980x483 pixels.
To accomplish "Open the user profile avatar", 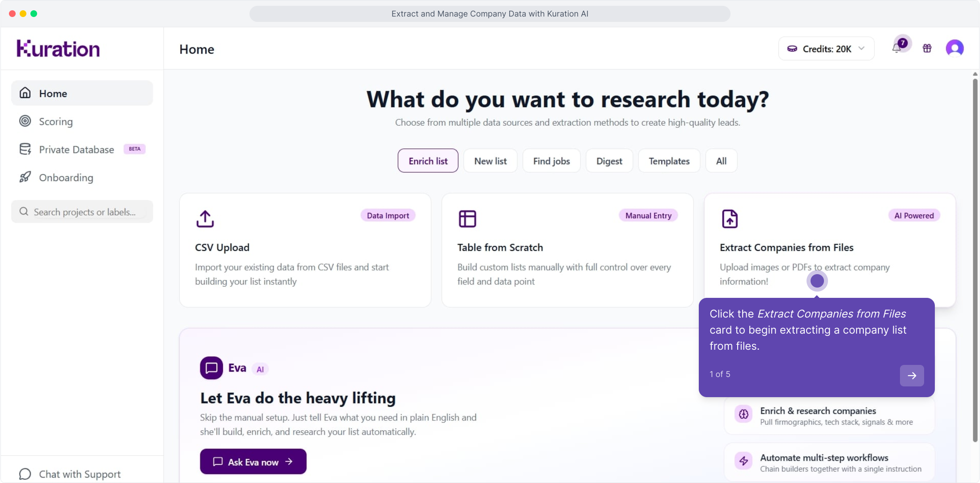I will (955, 48).
